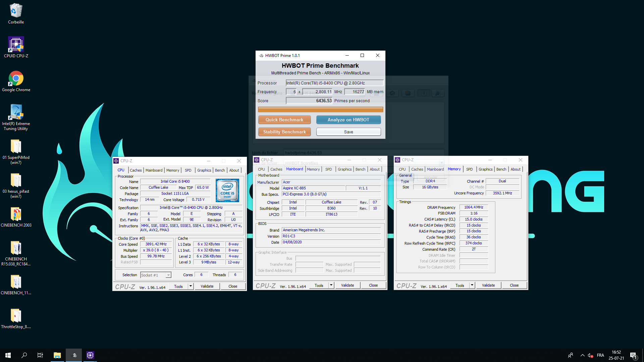The image size is (644, 362).
Task: Open Memory tab in left CPU-Z window
Action: point(173,170)
